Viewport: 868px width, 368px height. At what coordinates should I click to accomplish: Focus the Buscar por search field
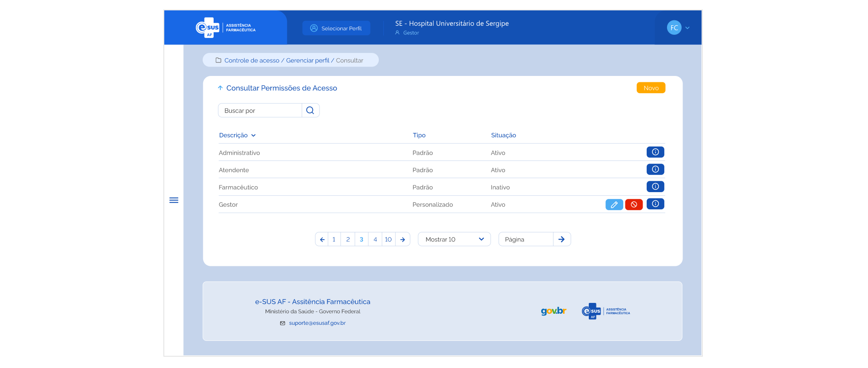point(260,111)
